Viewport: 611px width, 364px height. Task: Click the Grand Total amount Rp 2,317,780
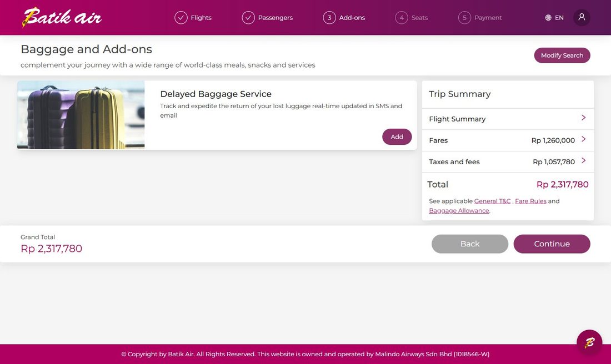click(x=51, y=249)
